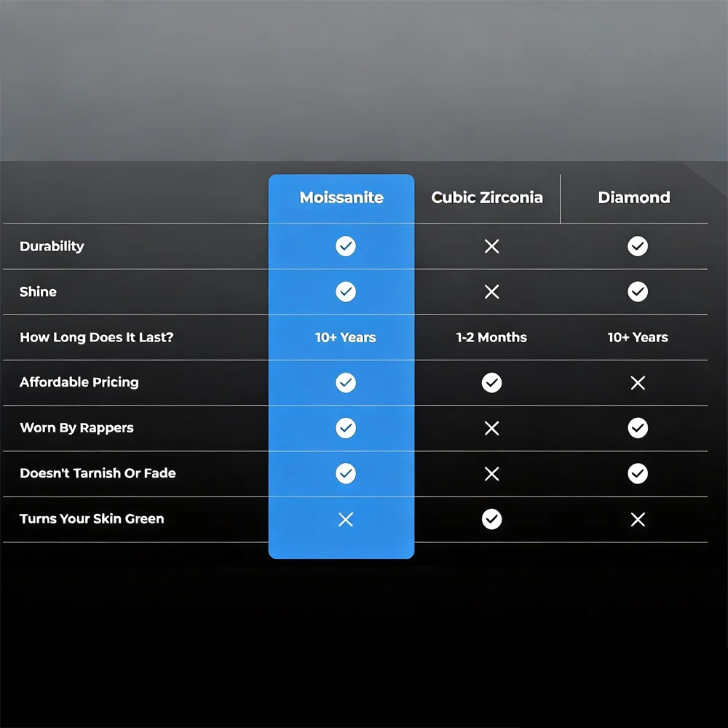Click the "1-2 Months" Cubic Zirconia value

pyautogui.click(x=491, y=338)
